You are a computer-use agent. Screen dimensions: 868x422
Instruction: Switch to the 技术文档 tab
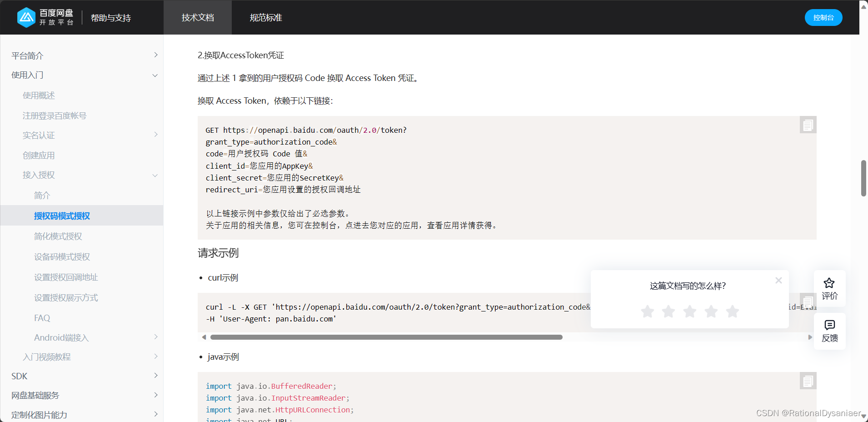click(x=198, y=17)
